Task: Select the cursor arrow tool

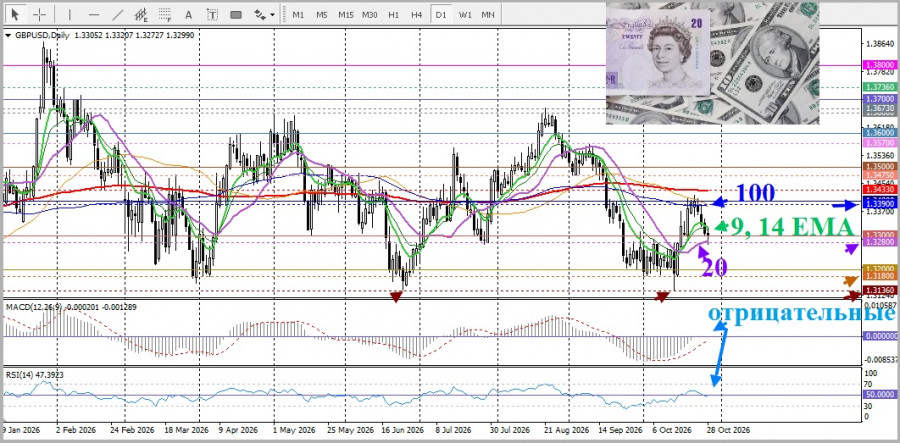Action: 16,14
